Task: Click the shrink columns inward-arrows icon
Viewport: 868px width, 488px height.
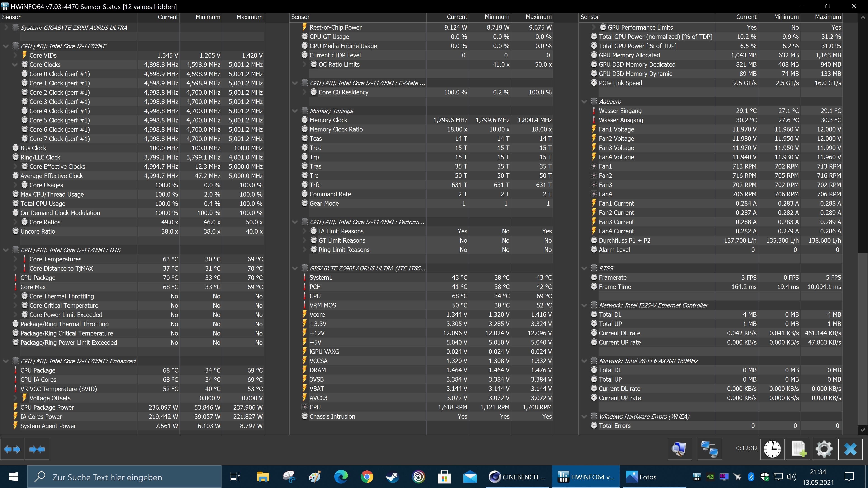Action: click(x=37, y=449)
